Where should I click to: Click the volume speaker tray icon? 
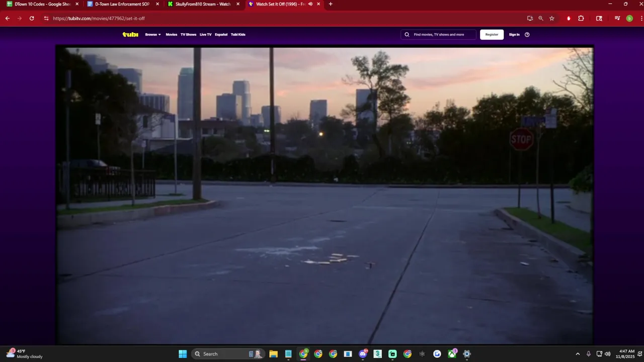tap(608, 354)
